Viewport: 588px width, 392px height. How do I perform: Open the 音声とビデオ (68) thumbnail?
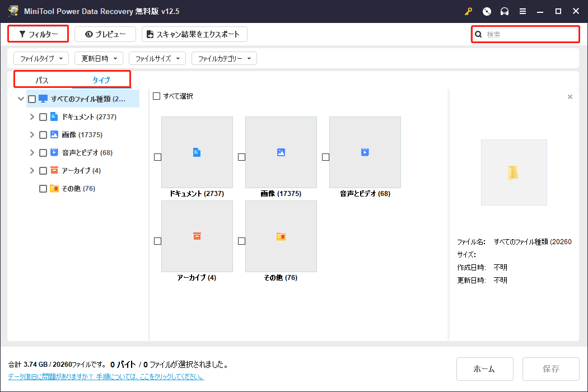point(365,152)
